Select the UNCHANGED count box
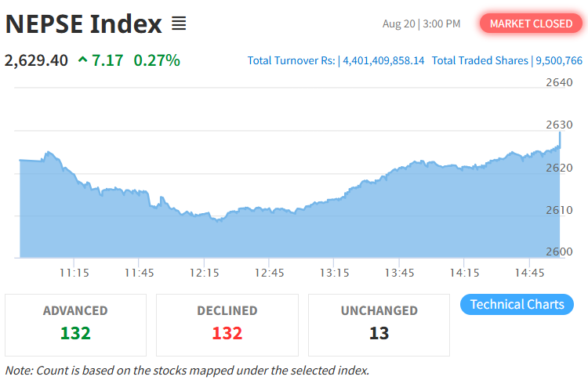Viewport: 588px width, 391px height. pyautogui.click(x=379, y=325)
